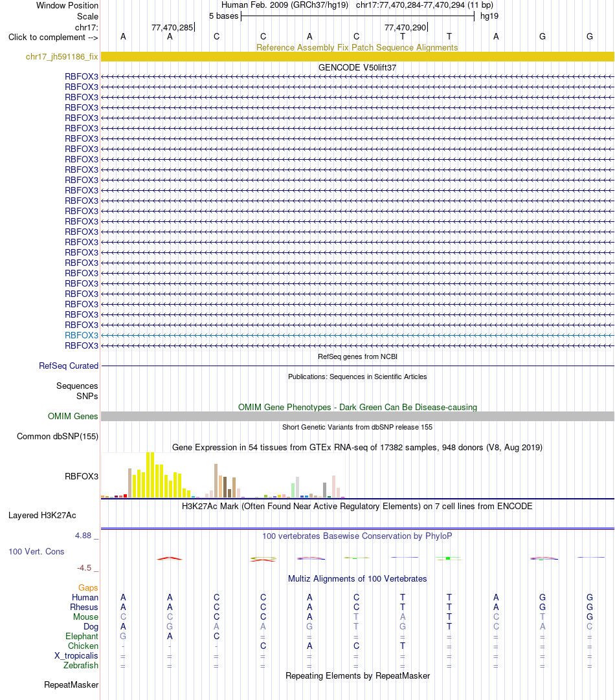The image size is (615, 700).
Task: Click the 'GENCODE V50lift37' track title
Action: (357, 67)
